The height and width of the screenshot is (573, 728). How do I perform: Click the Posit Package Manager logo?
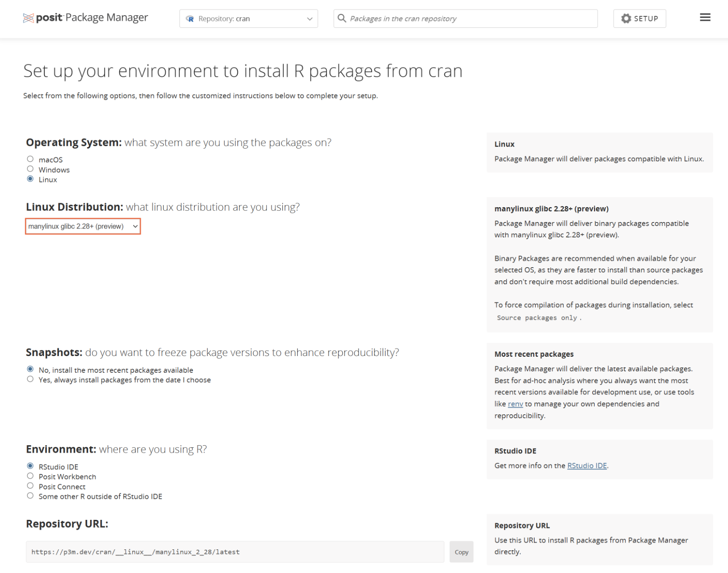coord(85,18)
